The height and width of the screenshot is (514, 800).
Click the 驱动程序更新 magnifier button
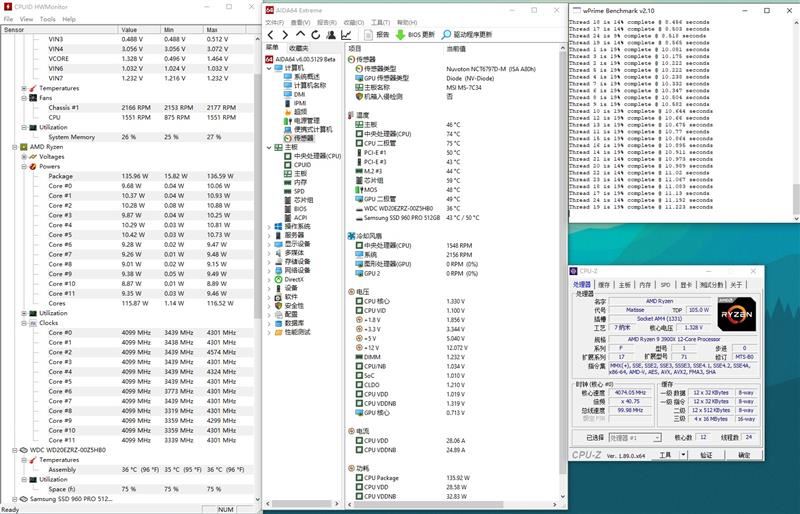[467, 35]
